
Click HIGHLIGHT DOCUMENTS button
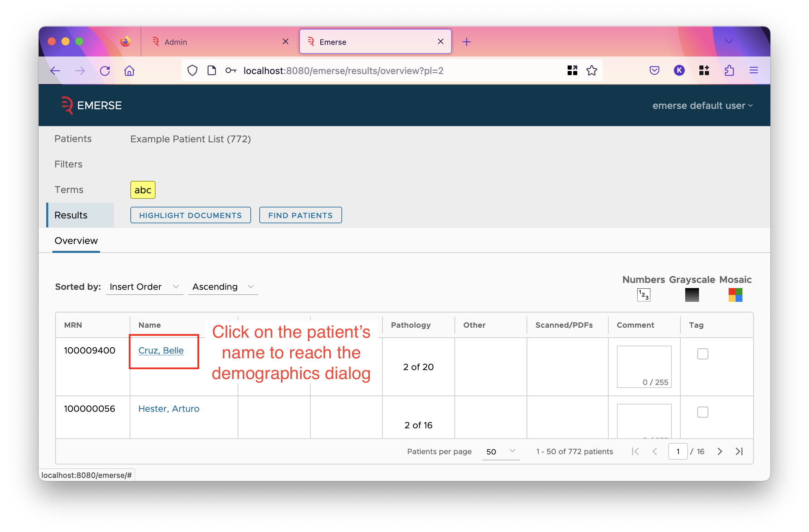click(x=189, y=215)
